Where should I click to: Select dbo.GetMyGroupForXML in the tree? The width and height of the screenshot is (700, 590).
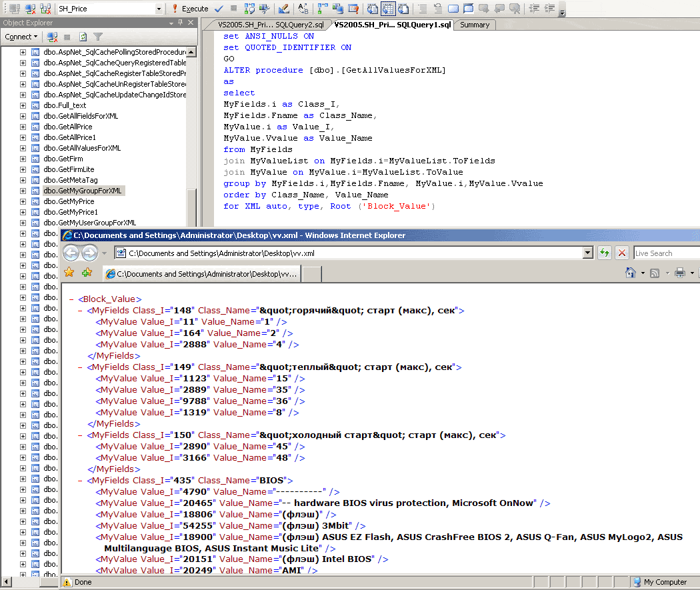83,191
